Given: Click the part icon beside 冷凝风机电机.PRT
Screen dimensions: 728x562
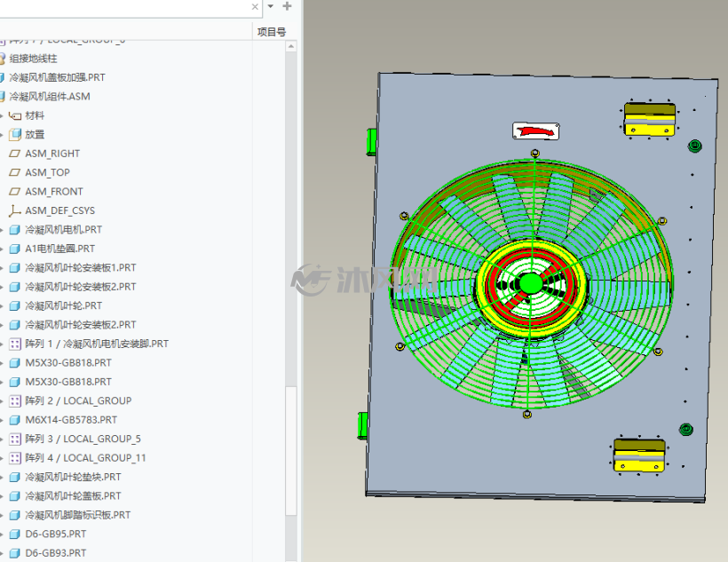Looking at the screenshot, I should coord(15,229).
